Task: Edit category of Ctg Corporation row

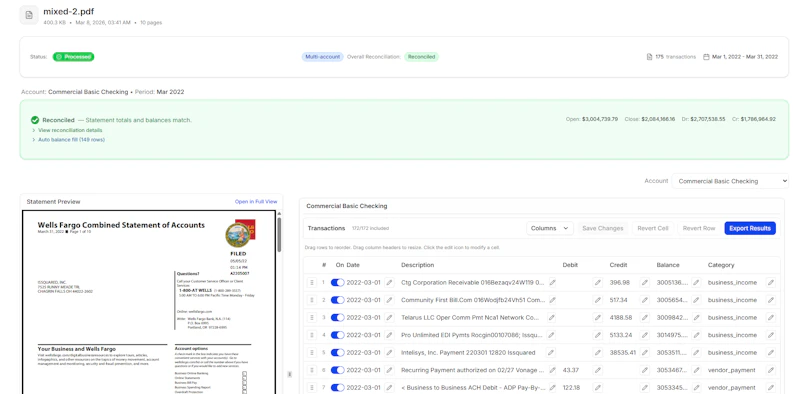Action: coord(770,283)
